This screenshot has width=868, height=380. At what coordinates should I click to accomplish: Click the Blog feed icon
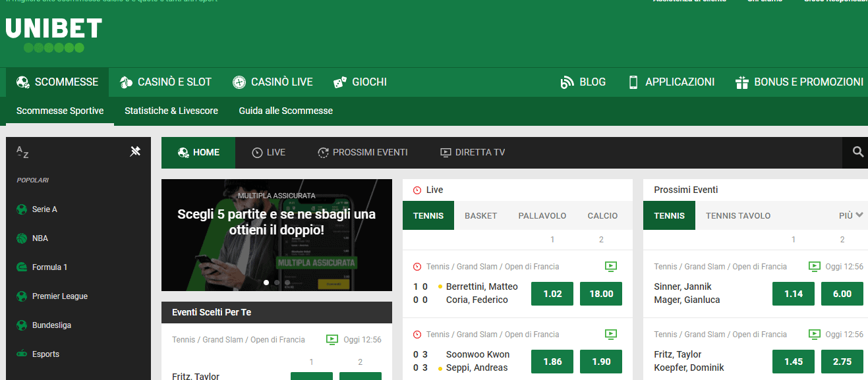click(x=567, y=82)
